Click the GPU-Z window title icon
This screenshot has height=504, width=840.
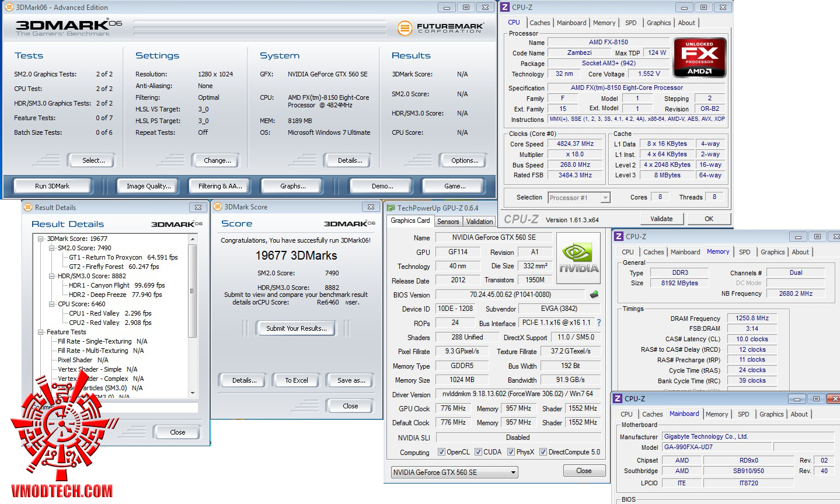tap(391, 208)
